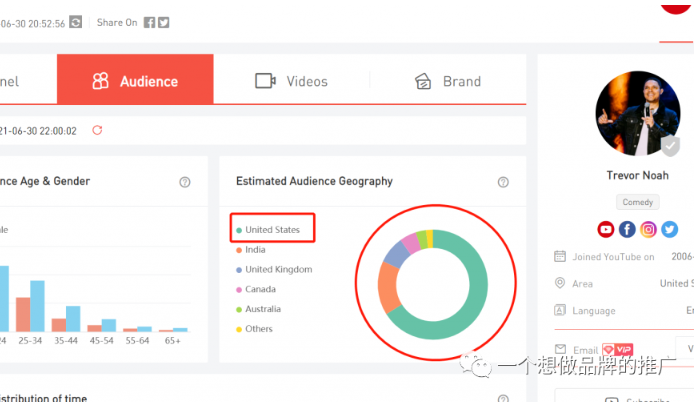Image resolution: width=694 pixels, height=402 pixels.
Task: Click the Videos tab camera icon
Action: pos(266,81)
